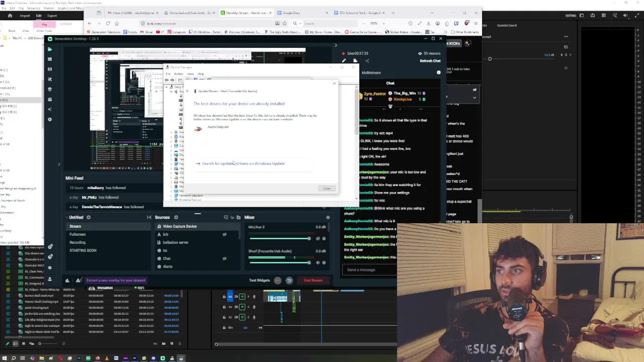Open the browser hamburger menu
This screenshot has width=644, height=362.
[x=476, y=23]
